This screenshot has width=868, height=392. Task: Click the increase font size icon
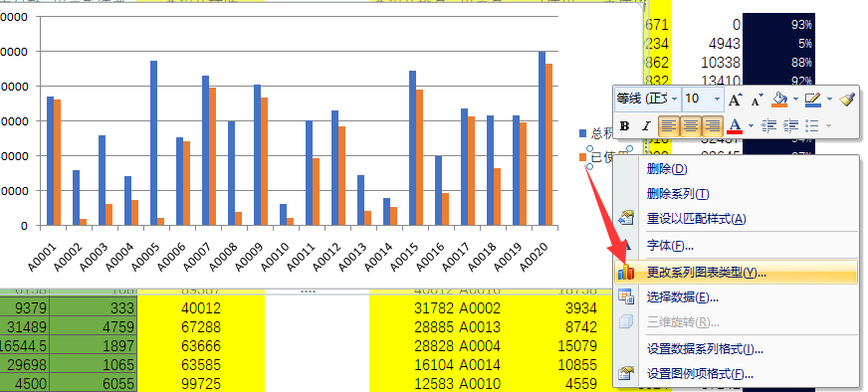pyautogui.click(x=736, y=99)
